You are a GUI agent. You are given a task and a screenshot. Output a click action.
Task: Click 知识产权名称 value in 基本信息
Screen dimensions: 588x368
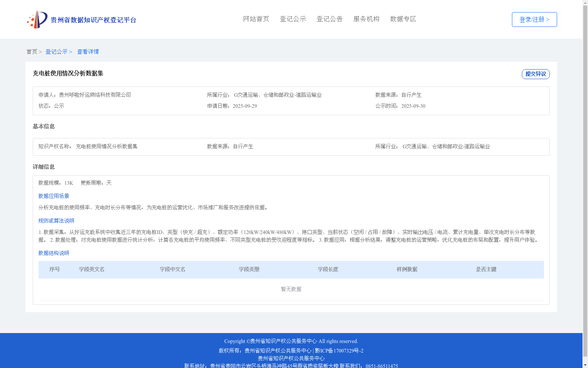[107, 146]
